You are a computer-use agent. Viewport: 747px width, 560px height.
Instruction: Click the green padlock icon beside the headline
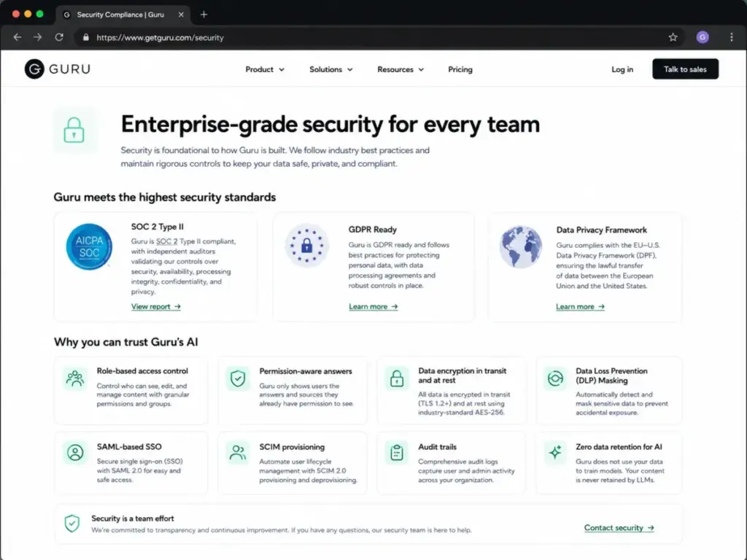74,130
